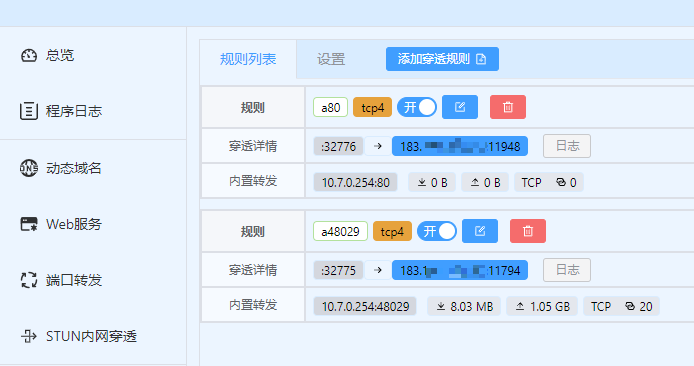Click the 0 B download stat of a80

pos(432,183)
